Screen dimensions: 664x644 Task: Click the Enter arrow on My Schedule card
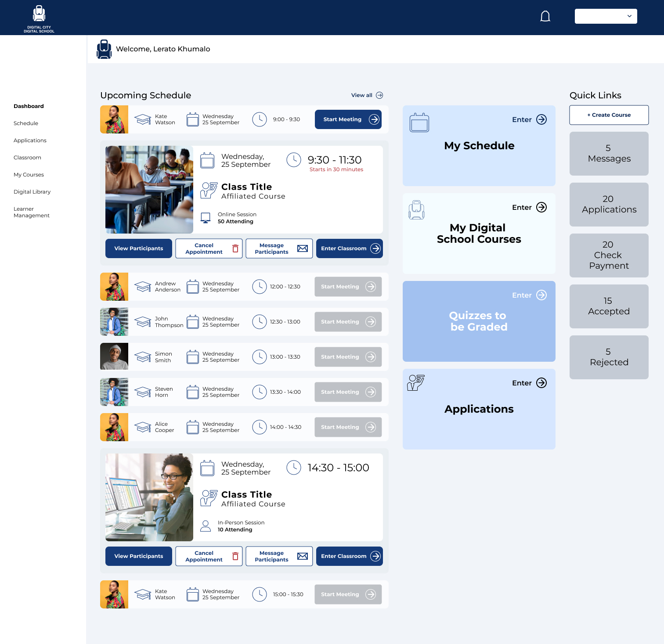click(541, 119)
